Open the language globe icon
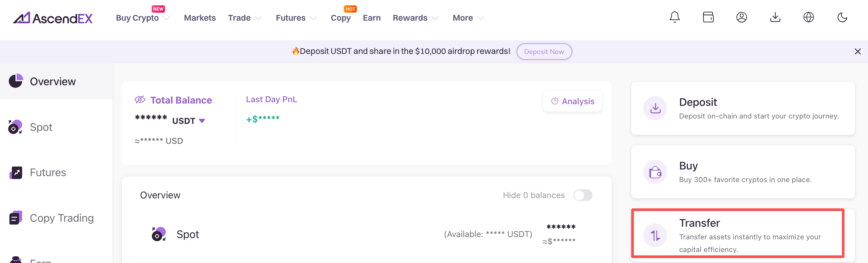Viewport: 868px width, 263px height. [x=808, y=17]
